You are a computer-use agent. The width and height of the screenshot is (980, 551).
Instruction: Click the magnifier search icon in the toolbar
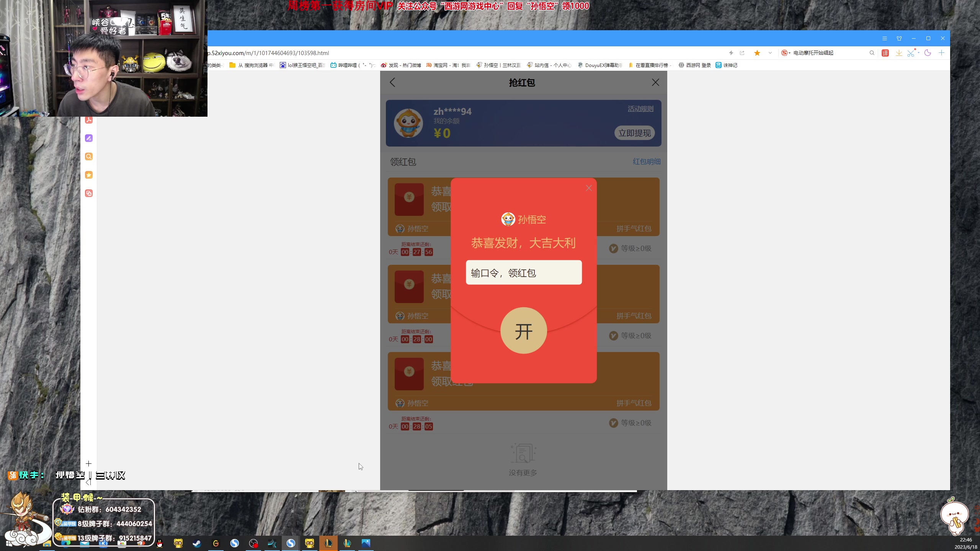(872, 53)
